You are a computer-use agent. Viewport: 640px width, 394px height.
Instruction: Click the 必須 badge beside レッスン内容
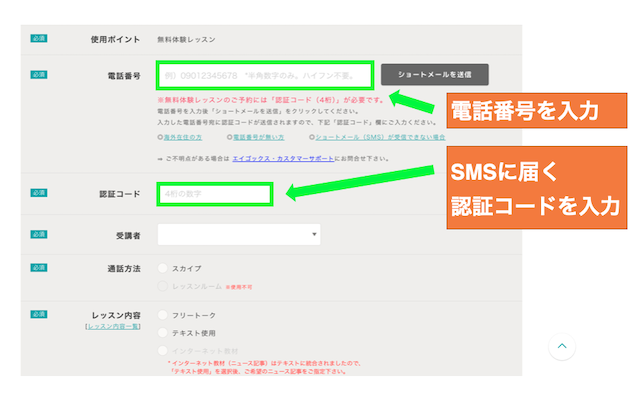39,314
